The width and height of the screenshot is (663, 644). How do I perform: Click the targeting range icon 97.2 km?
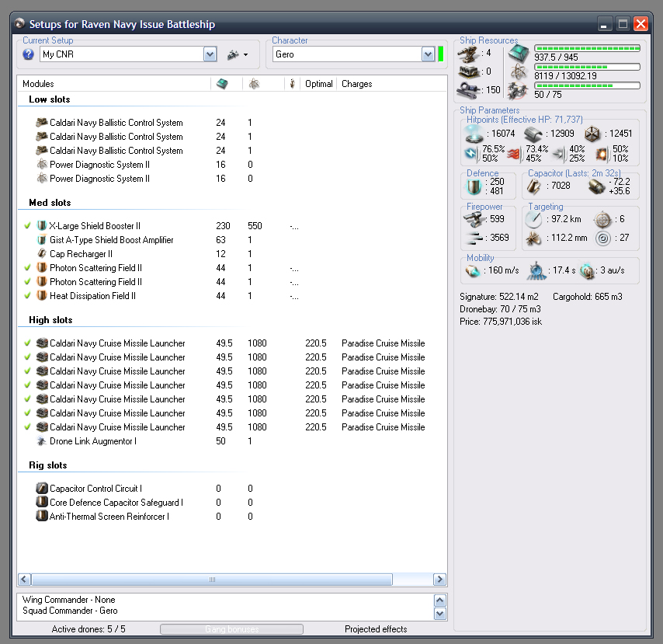click(x=533, y=220)
